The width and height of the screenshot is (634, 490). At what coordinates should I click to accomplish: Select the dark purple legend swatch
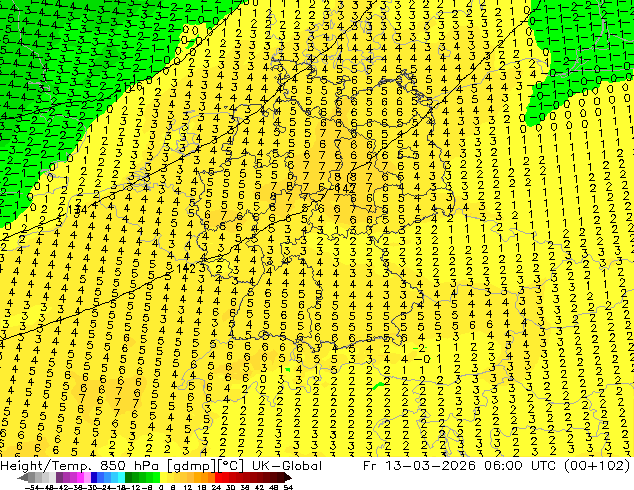59,478
